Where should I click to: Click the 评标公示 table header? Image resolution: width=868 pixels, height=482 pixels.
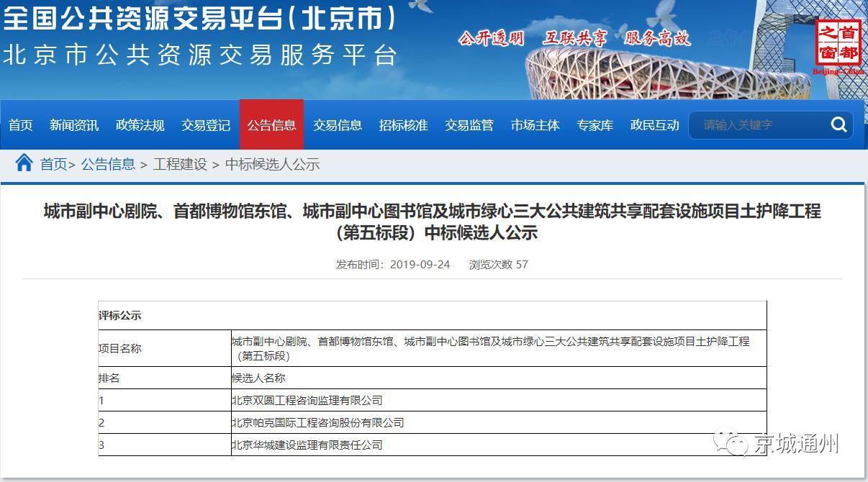pos(433,316)
